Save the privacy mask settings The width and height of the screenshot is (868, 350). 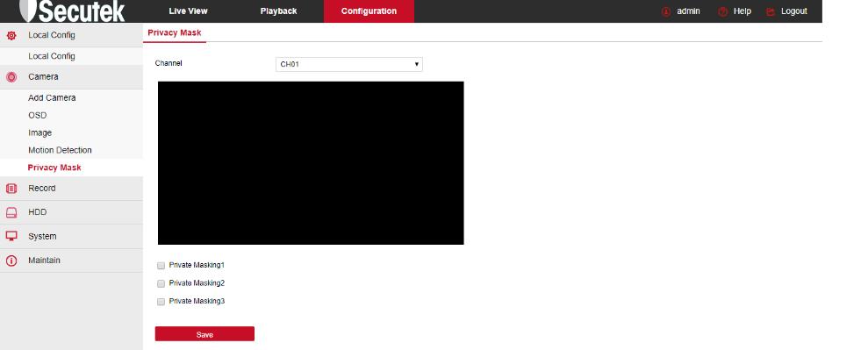(x=204, y=334)
